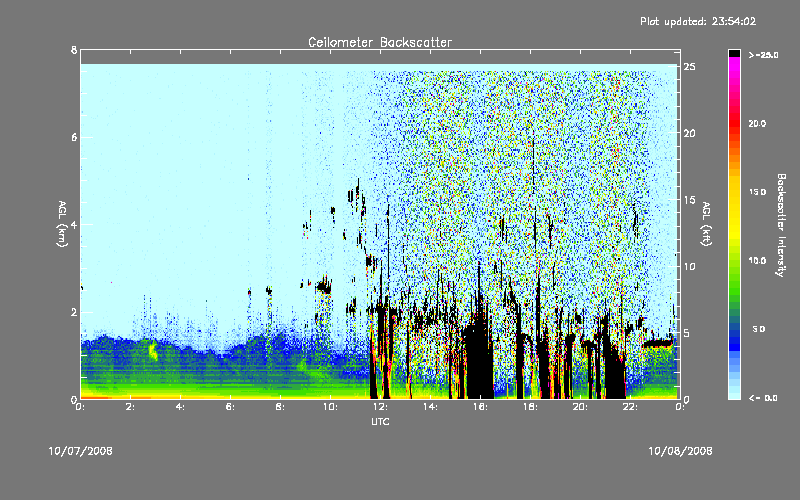The image size is (800, 500).
Task: Click the '10.0' colorbar tick label
Action: click(x=757, y=260)
